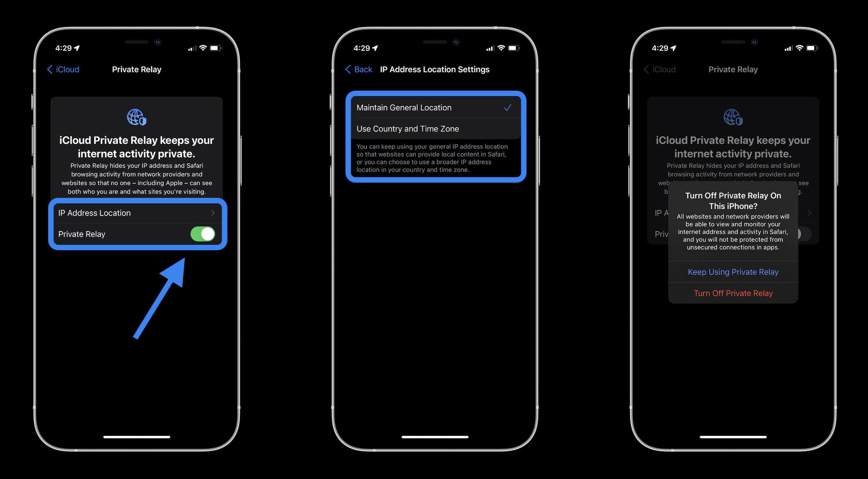This screenshot has width=868, height=479.
Task: Tap Keep Using Private Relay button
Action: click(x=733, y=271)
